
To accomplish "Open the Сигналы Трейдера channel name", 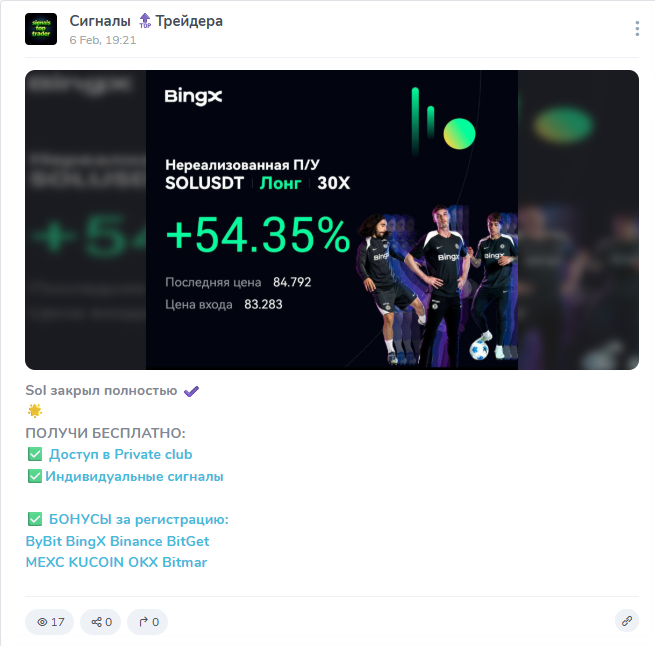I will point(146,21).
